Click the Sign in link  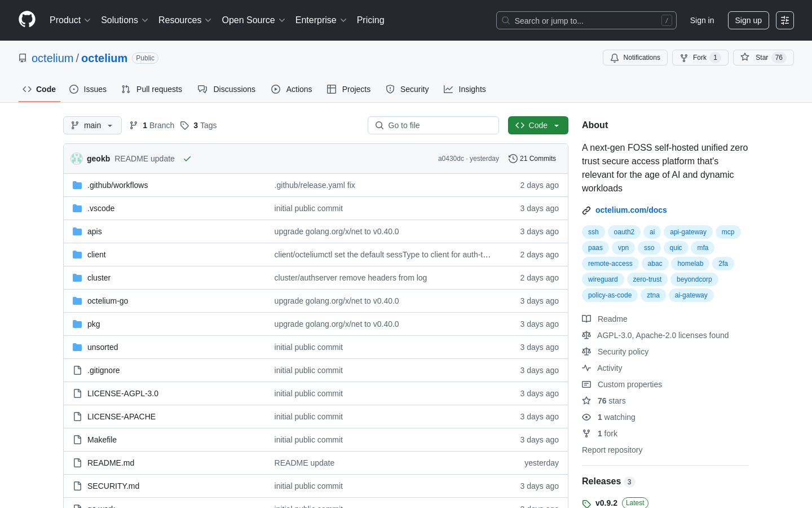(702, 20)
